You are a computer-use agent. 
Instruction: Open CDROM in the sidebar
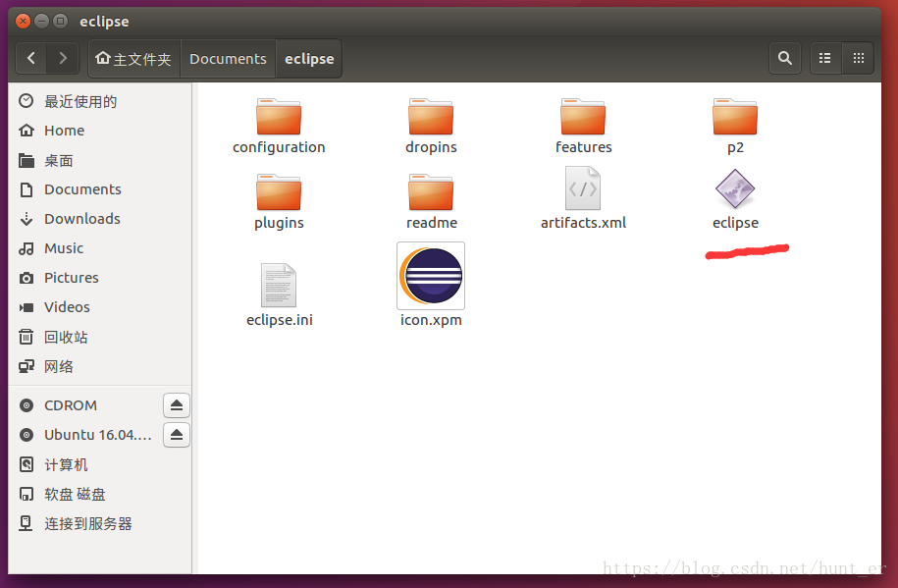71,405
